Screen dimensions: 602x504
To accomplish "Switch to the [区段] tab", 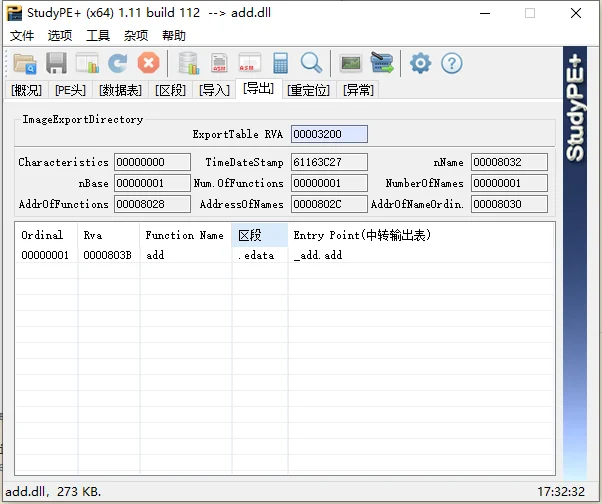I will [x=170, y=90].
